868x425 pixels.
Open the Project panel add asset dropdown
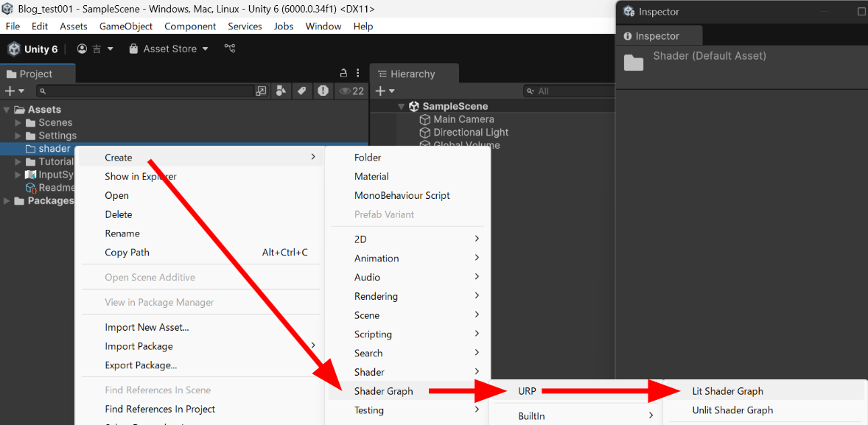(15, 91)
